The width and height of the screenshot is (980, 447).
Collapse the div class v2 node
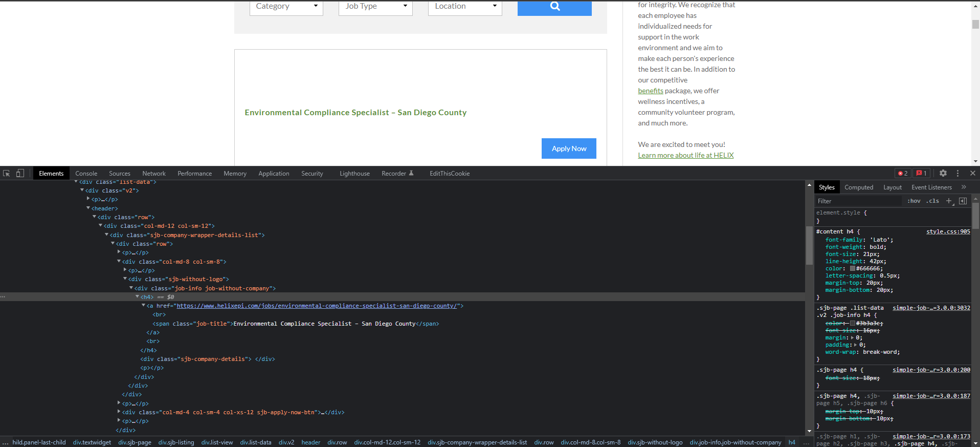[82, 190]
